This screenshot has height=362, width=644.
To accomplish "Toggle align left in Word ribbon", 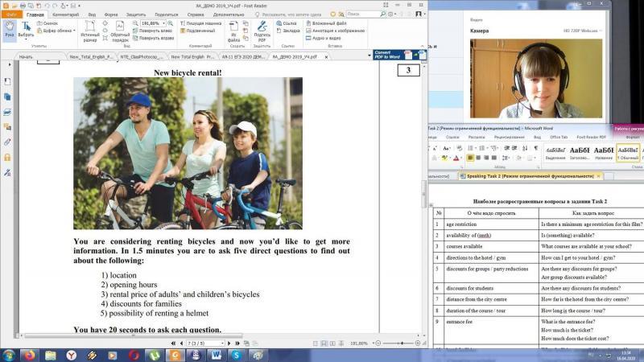I will pos(470,158).
